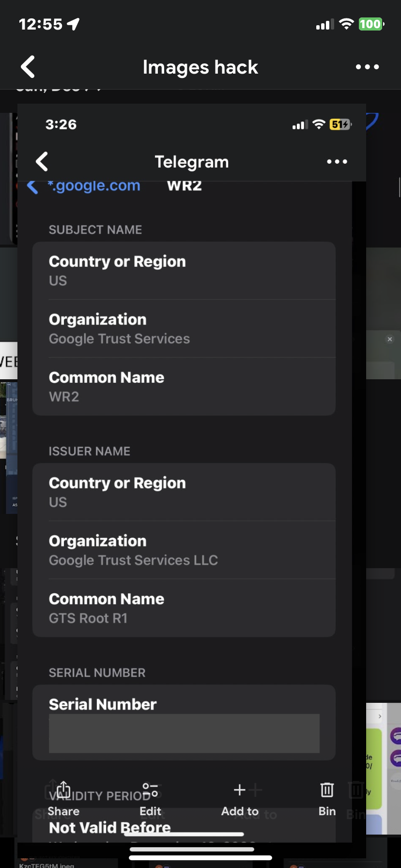Viewport: 401px width, 868px height.
Task: Tap location arrow next to 12:55
Action: tap(73, 24)
